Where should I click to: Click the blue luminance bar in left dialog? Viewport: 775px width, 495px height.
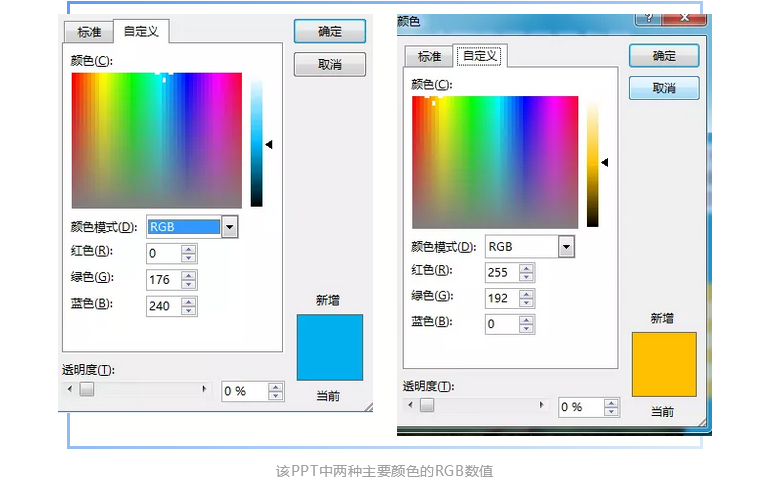click(x=256, y=141)
